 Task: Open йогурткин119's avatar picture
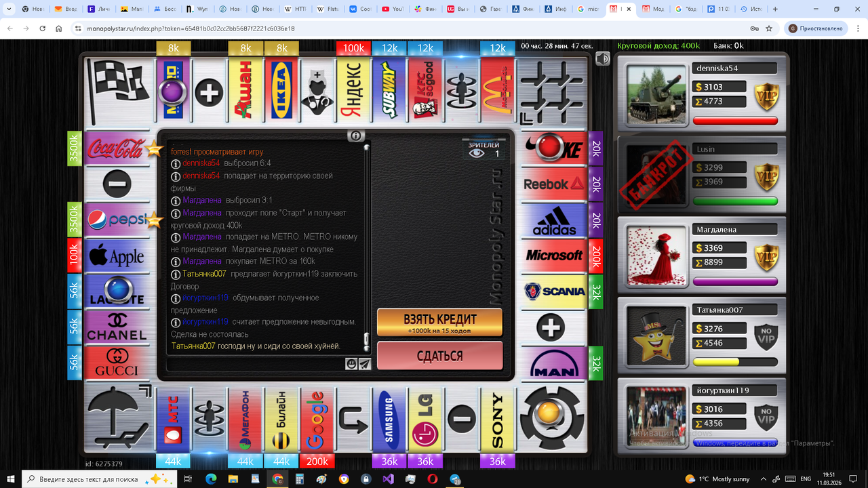pyautogui.click(x=655, y=415)
